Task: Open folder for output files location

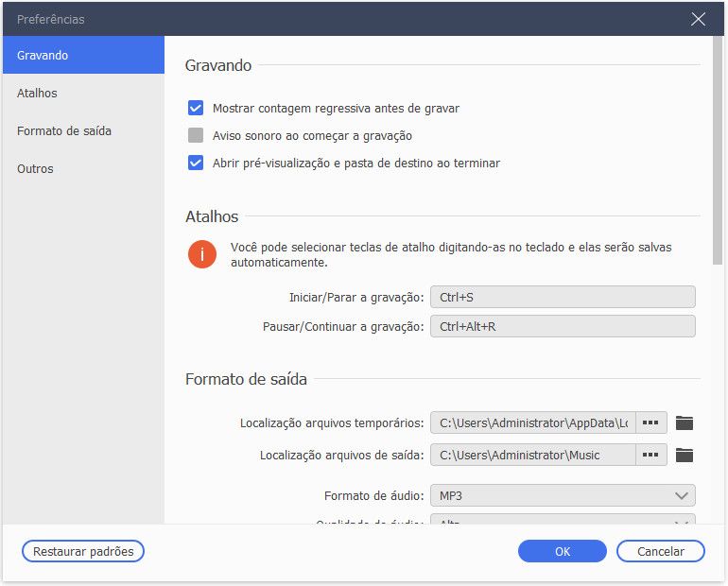Action: coord(684,456)
